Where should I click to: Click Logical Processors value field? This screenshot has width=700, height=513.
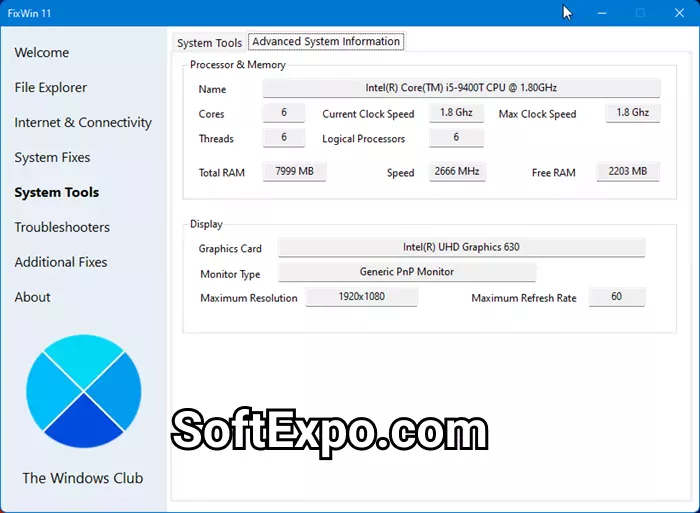coord(456,138)
